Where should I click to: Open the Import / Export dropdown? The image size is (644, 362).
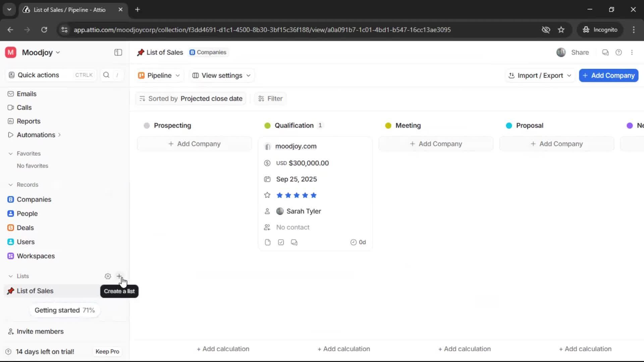[x=539, y=75]
